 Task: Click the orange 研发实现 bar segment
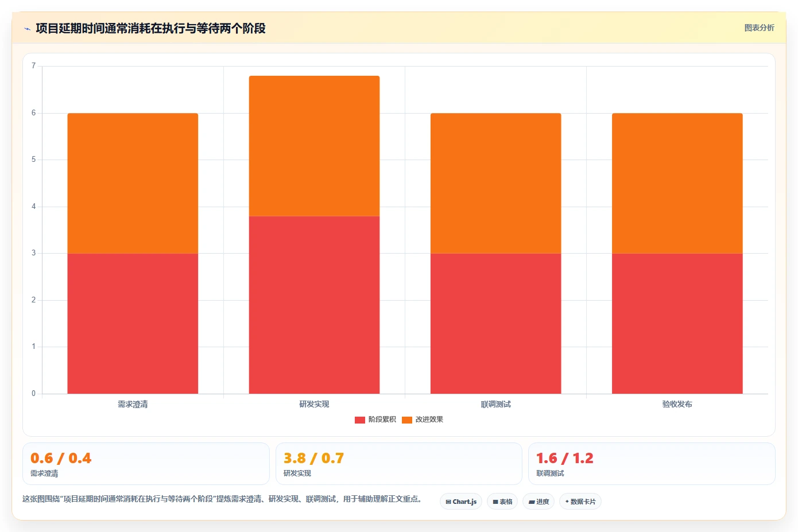click(314, 146)
